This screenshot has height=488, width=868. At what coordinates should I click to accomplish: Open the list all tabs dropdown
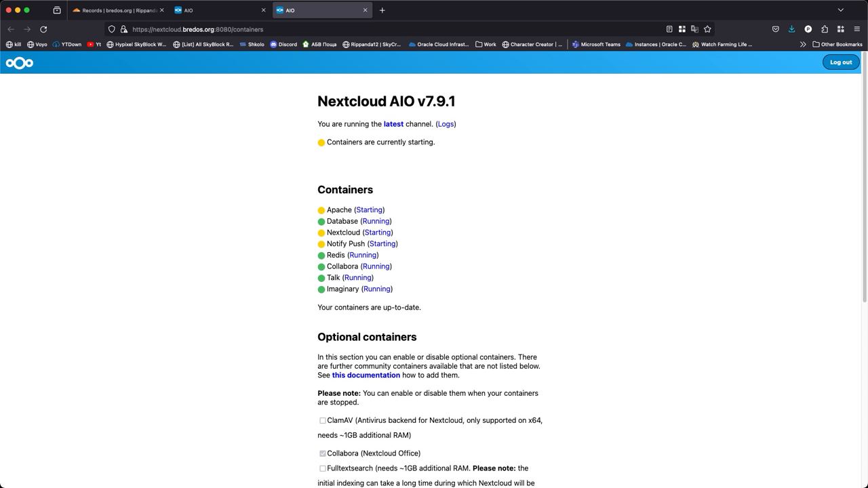click(840, 10)
